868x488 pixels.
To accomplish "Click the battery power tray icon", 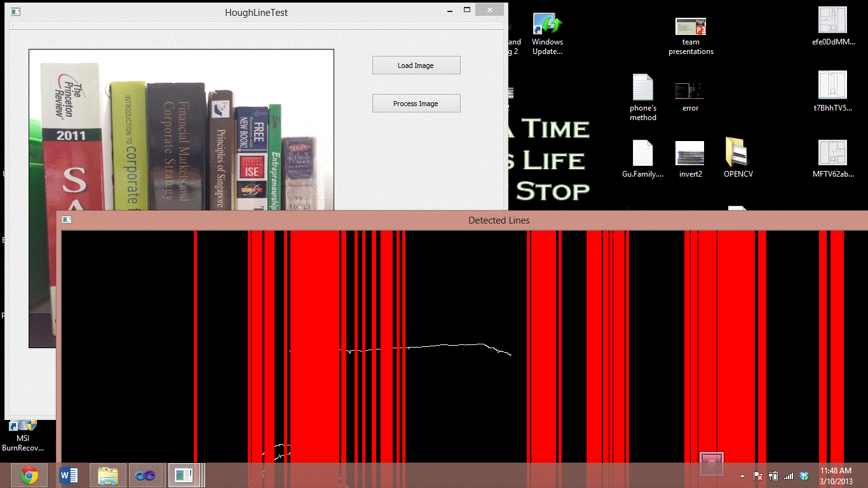I will (x=773, y=476).
